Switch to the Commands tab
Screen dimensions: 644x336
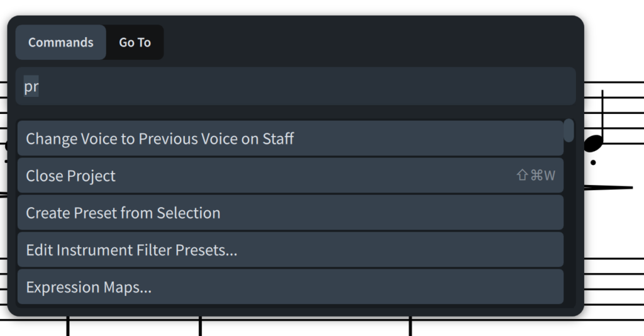click(61, 42)
